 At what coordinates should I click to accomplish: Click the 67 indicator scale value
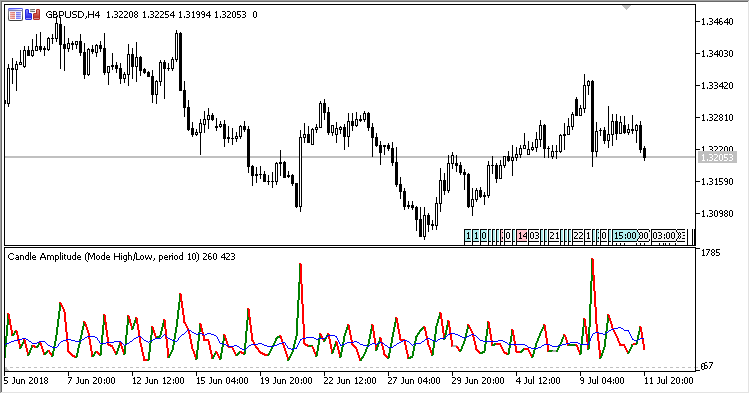707,366
